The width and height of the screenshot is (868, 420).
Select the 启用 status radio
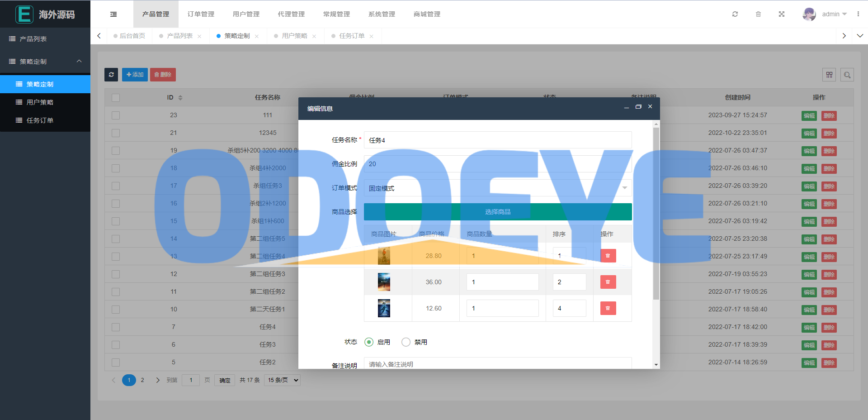coord(369,342)
